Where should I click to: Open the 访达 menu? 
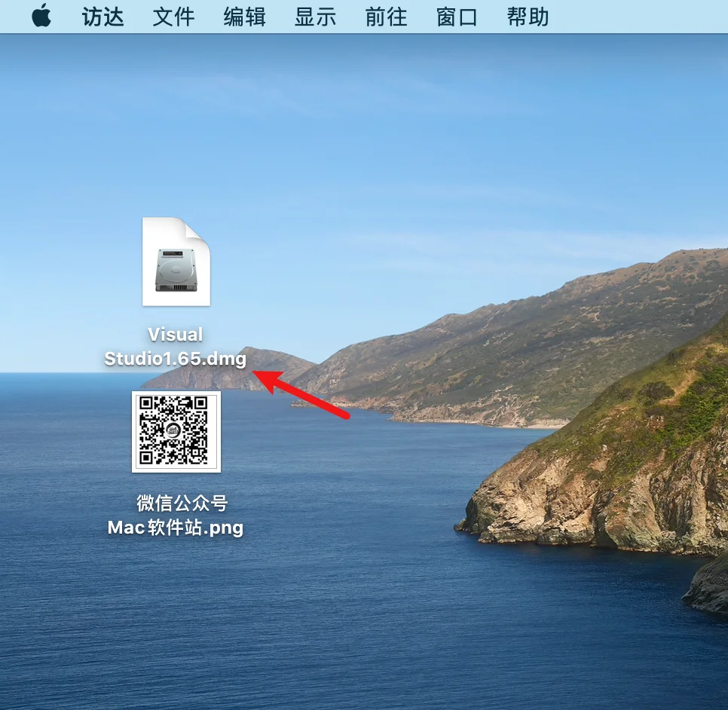click(103, 17)
